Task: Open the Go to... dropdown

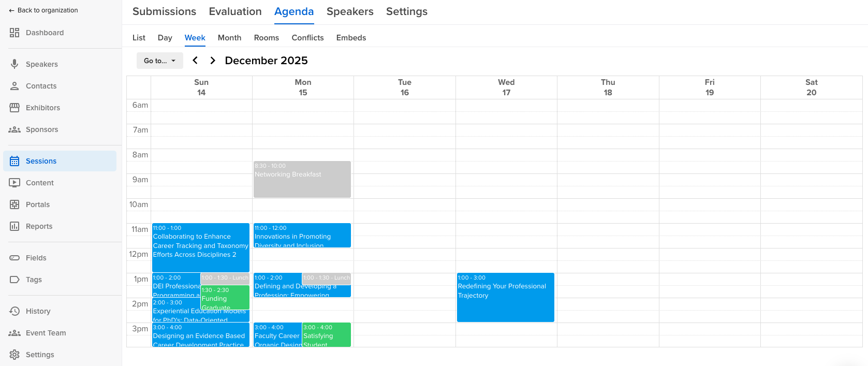Action: [159, 61]
